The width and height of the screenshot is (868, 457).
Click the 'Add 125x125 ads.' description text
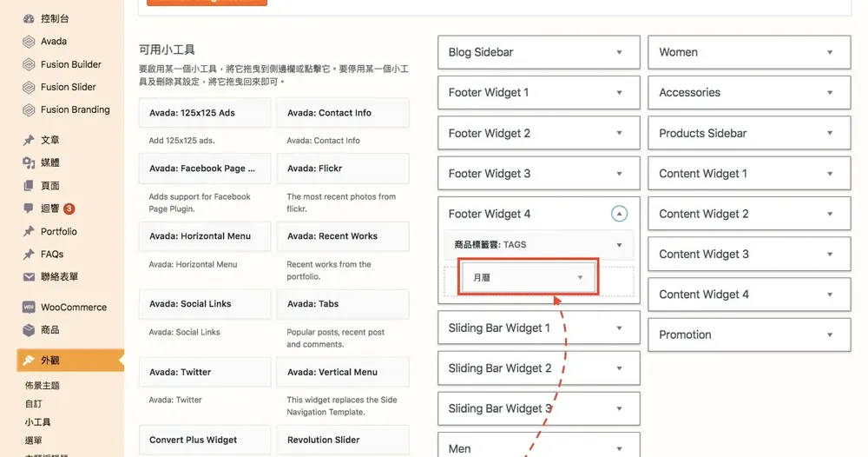point(181,141)
